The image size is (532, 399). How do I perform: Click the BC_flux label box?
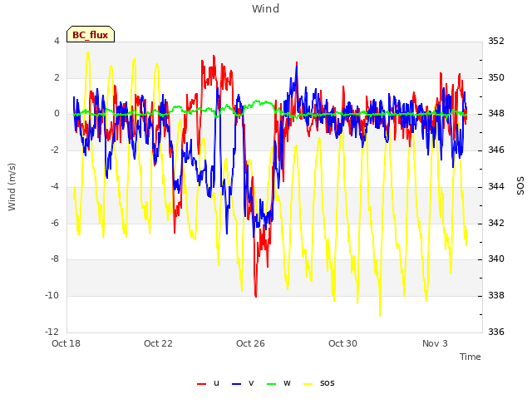click(91, 34)
